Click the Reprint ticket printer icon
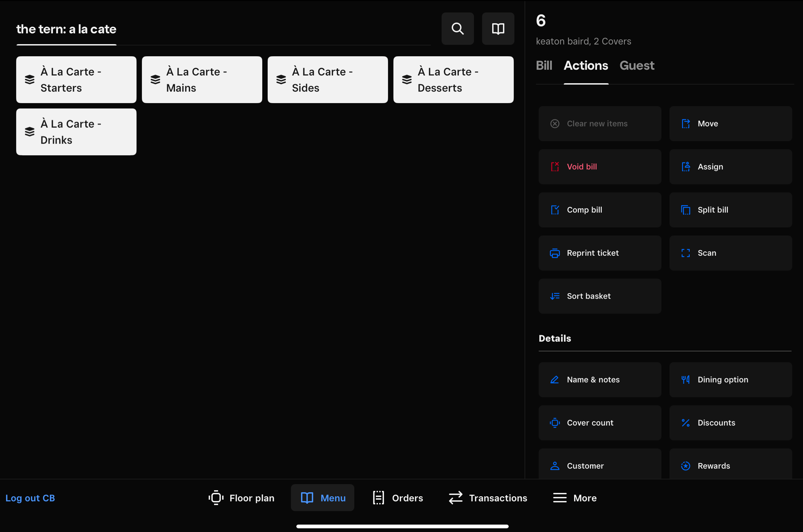The height and width of the screenshot is (532, 803). 554,253
